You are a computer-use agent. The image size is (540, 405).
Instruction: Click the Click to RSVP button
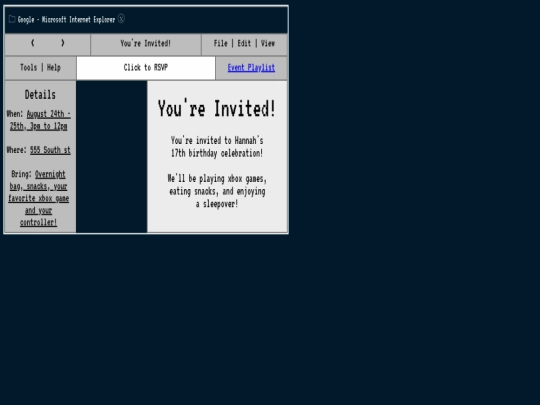[x=146, y=68]
